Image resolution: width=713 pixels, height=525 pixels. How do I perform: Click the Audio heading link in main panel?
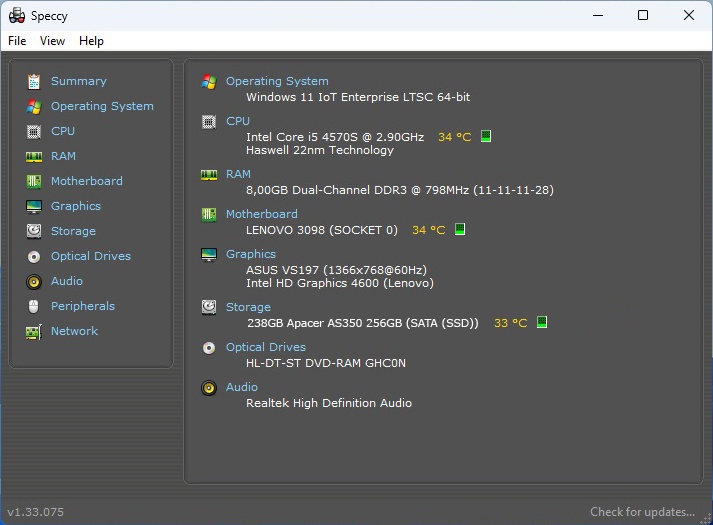point(242,387)
